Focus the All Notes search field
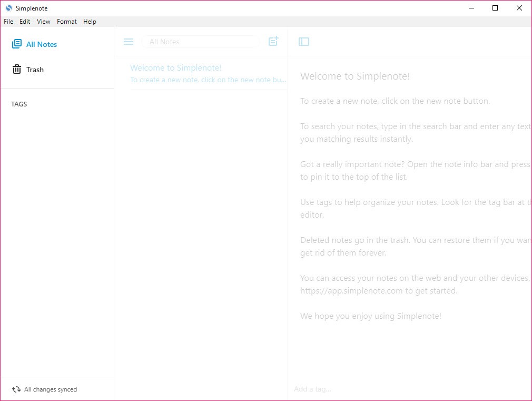This screenshot has width=532, height=401. tap(201, 42)
